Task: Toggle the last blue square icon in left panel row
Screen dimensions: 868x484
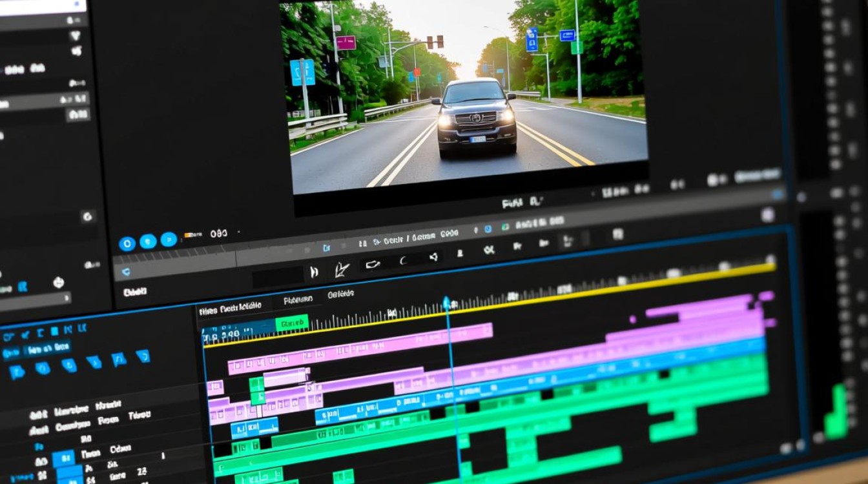Action: pyautogui.click(x=143, y=356)
